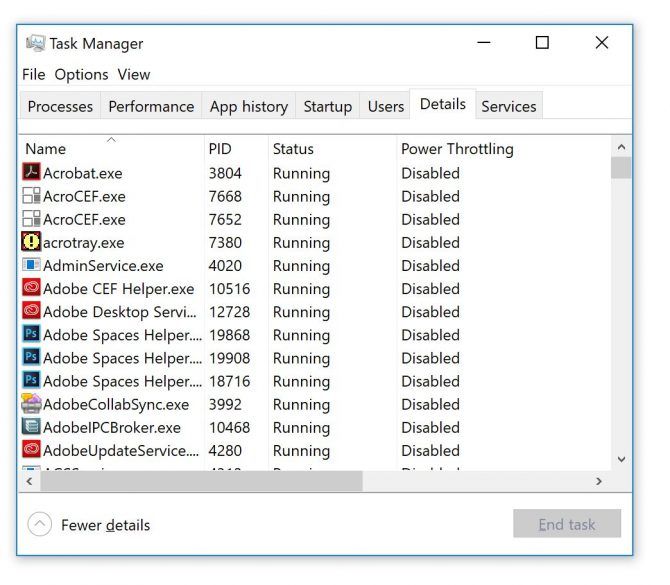
Task: Click the Acrobat.exe process icon
Action: click(31, 173)
